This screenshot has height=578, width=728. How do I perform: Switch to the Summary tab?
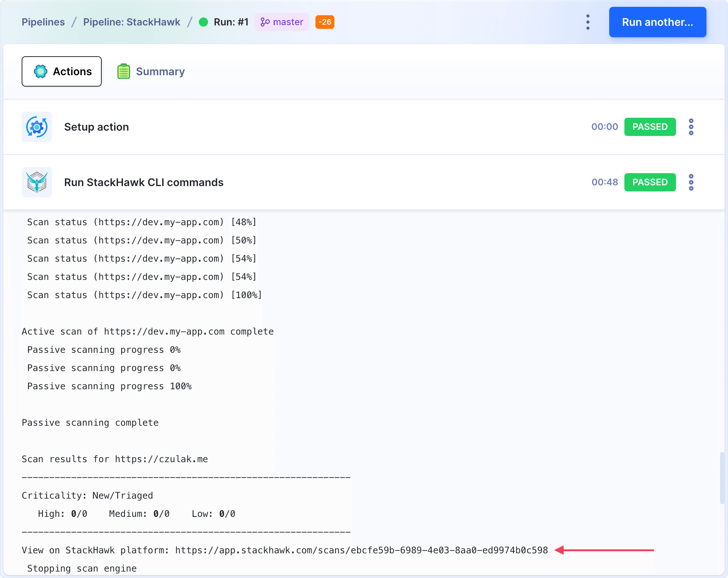point(151,71)
